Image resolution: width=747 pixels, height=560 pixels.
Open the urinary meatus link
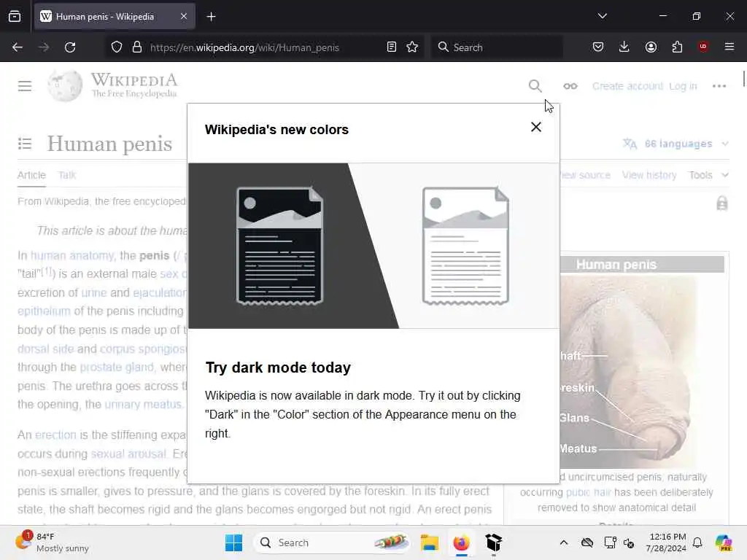(x=143, y=404)
